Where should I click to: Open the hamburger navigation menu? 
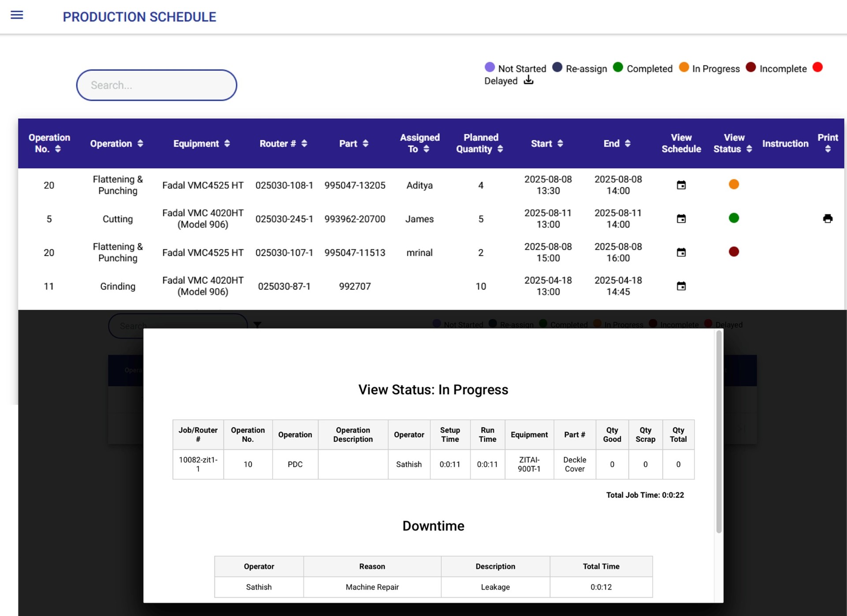point(17,15)
